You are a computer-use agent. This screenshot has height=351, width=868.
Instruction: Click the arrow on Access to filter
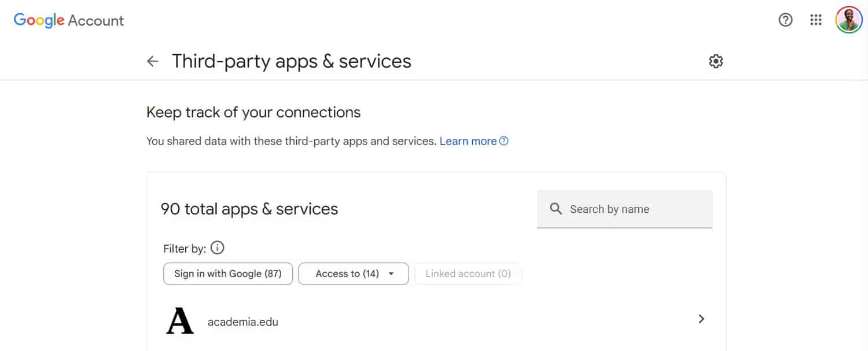391,274
